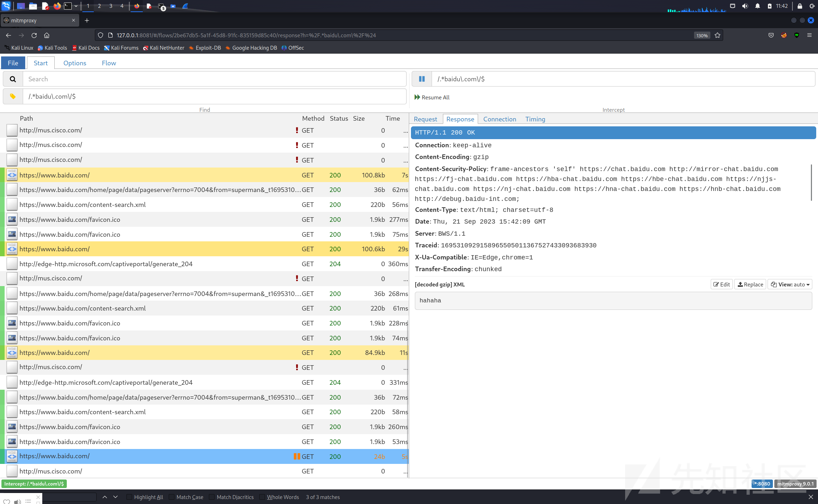Click the intercept pause icon
818x504 pixels.
tap(422, 79)
